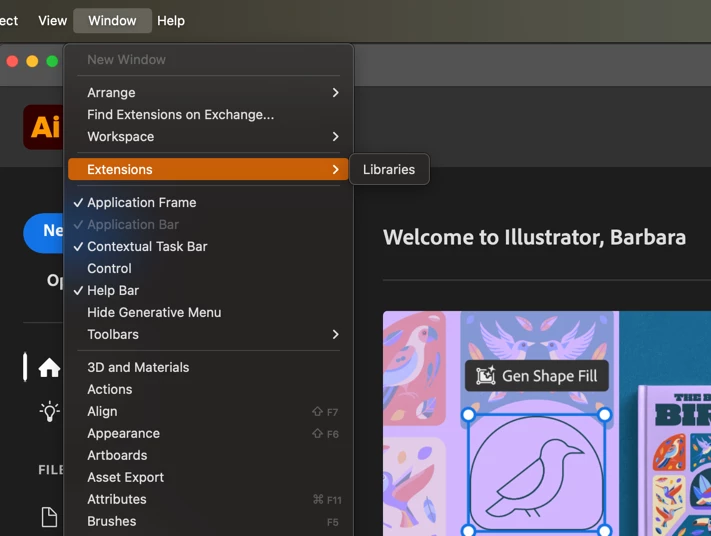Open the Actions panel
Viewport: 711px width, 536px height.
(x=208, y=389)
